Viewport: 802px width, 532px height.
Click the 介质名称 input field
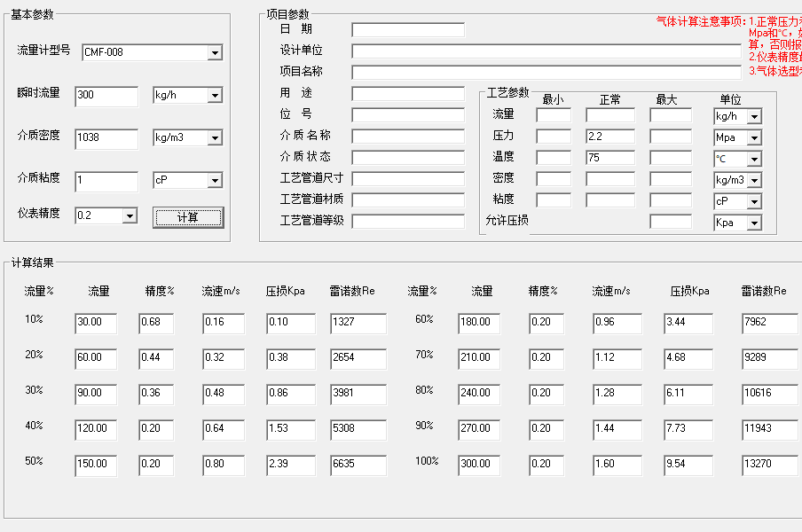pos(407,137)
